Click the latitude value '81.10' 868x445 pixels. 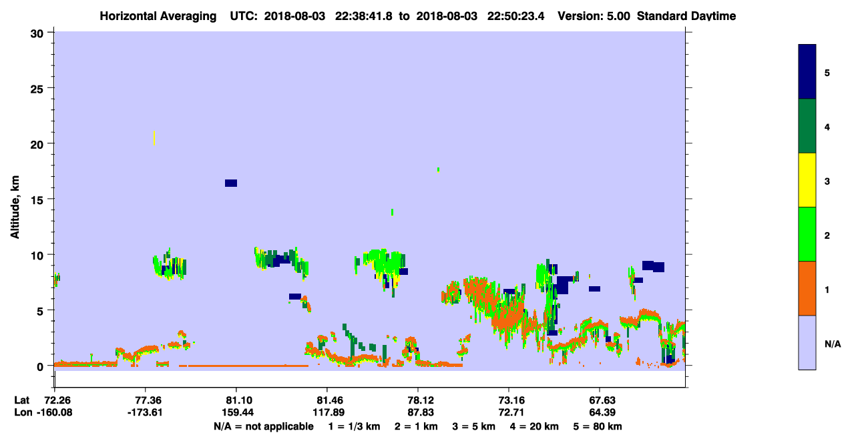(x=236, y=400)
